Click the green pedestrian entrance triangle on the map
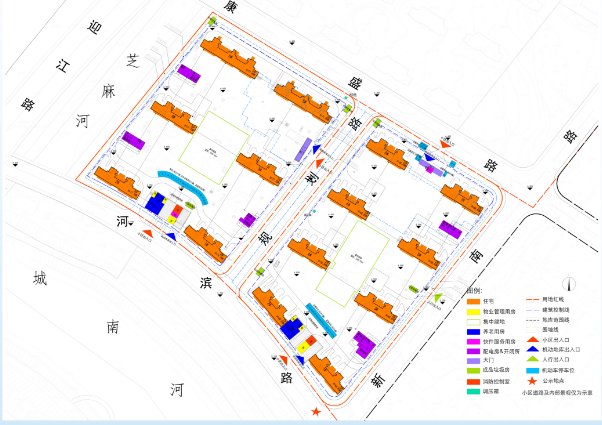Screen dimensions: 602x425 (438, 297)
